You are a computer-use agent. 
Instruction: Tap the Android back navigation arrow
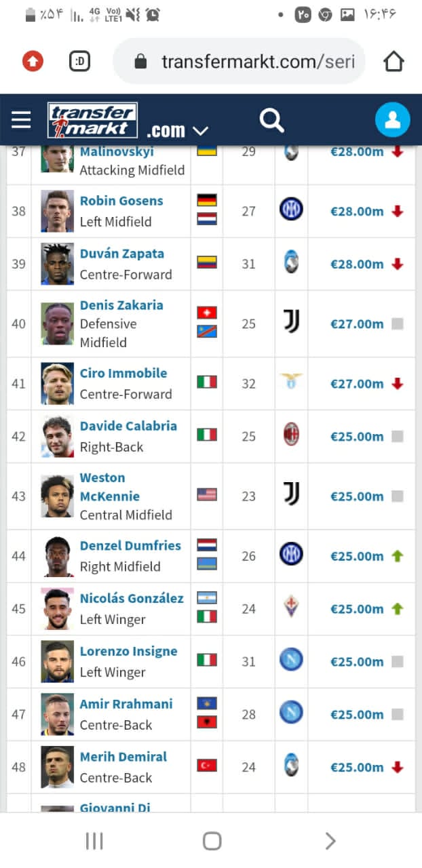point(330,842)
